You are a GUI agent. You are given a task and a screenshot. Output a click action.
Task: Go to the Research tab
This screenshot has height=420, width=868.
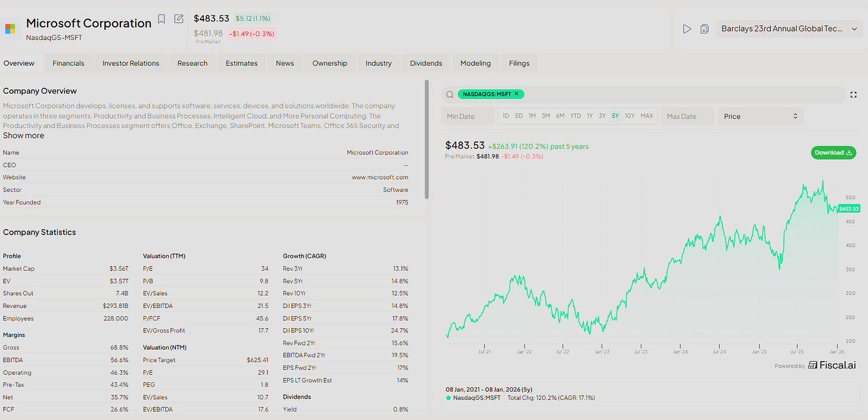click(193, 63)
